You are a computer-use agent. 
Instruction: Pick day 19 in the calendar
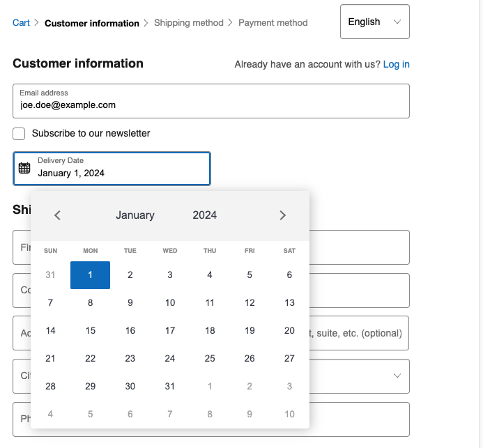250,332
